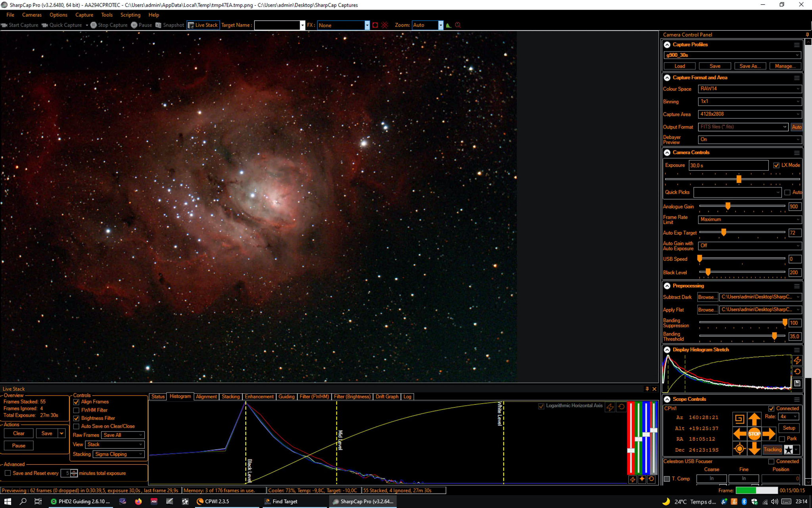Move scope right with the right arrow
This screenshot has width=812, height=508.
coord(769,434)
